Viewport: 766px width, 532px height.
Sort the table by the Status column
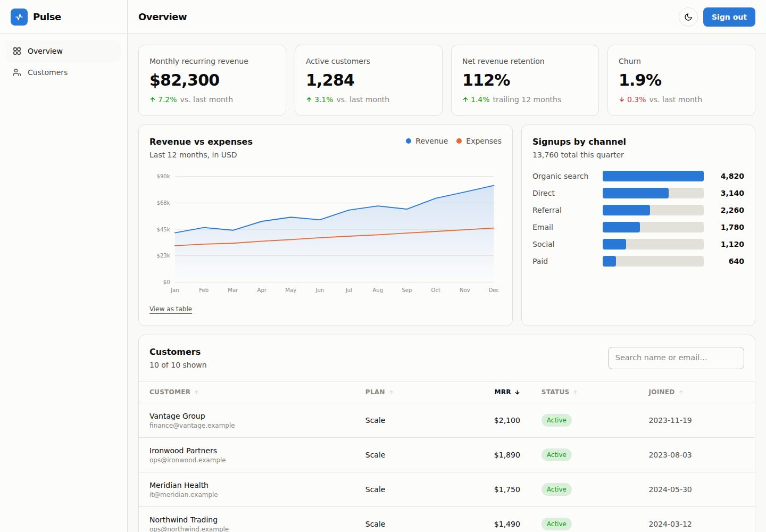coord(560,392)
